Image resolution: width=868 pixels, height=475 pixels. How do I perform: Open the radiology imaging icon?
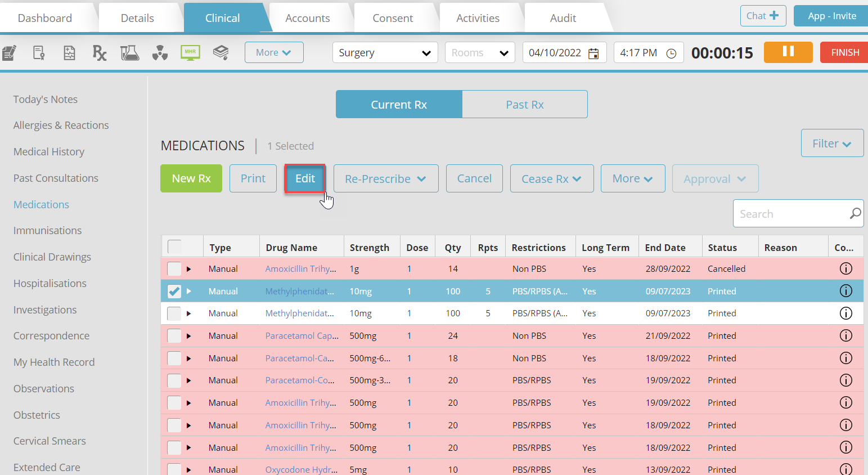point(160,53)
